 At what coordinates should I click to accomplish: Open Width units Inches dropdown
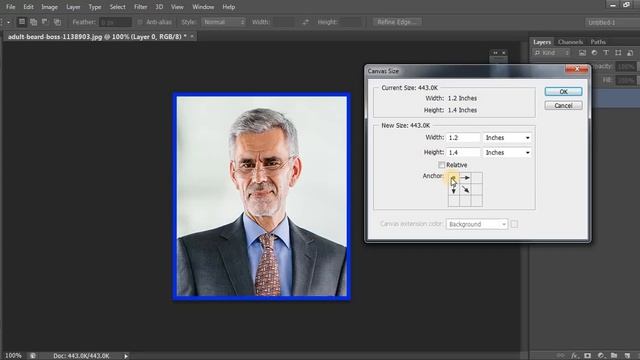point(507,138)
